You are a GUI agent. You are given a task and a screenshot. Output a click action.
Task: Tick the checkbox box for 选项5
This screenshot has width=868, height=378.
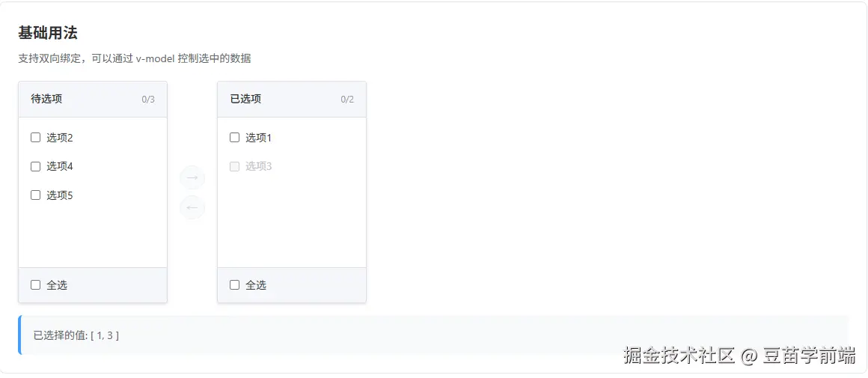(x=35, y=195)
